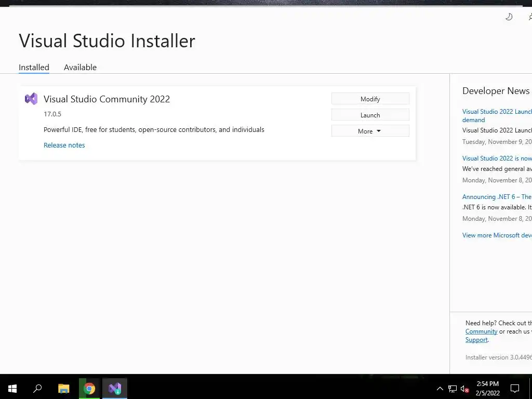The image size is (532, 399).
Task: Click the Visual Studio Community 2022 logo icon
Action: pos(31,99)
